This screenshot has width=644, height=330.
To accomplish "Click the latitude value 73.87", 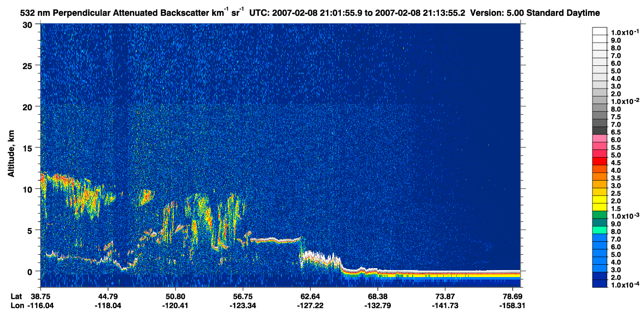I will [445, 296].
